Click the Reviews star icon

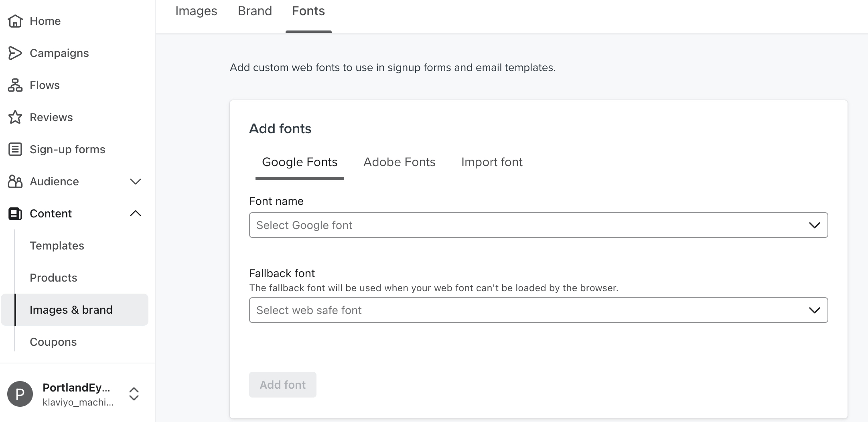[15, 117]
